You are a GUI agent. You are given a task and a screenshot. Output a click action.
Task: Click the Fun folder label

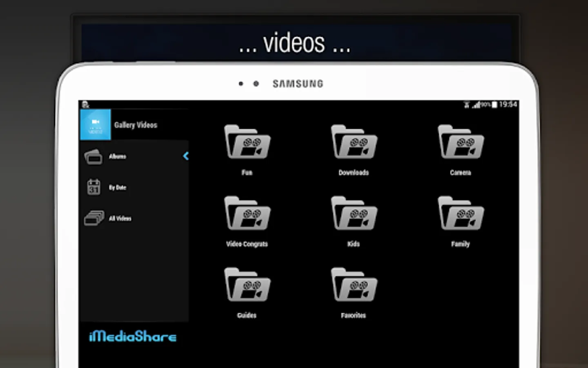click(x=247, y=173)
